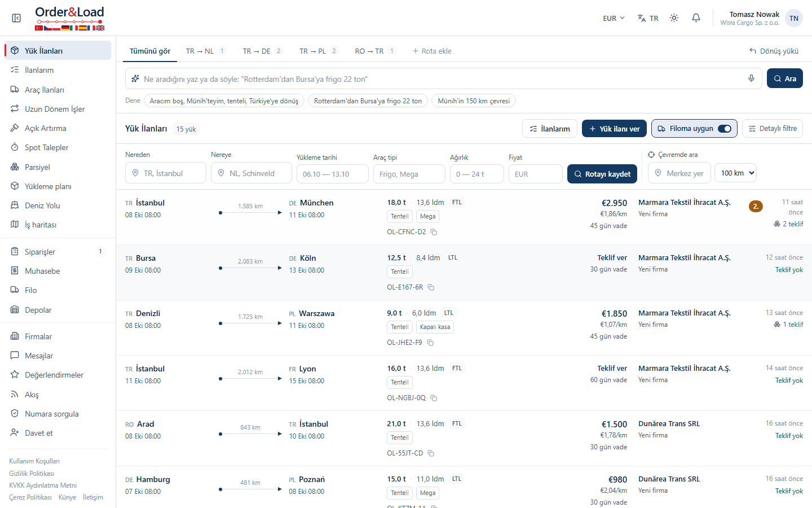Open Açık Artırma in sidebar
This screenshot has width=812, height=508.
58,128
